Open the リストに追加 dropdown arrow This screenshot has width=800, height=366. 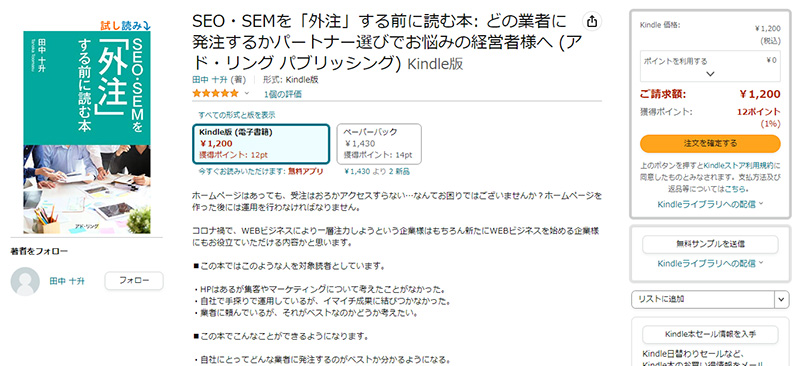[x=782, y=299]
